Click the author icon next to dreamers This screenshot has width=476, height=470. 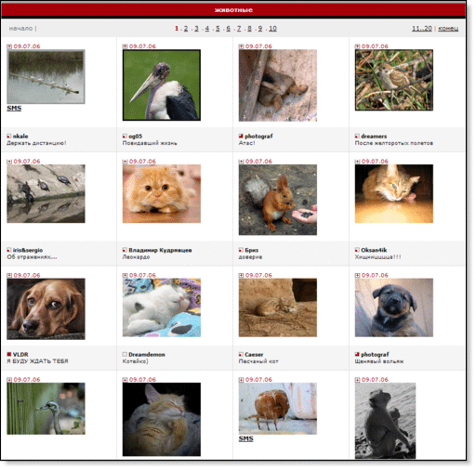357,137
